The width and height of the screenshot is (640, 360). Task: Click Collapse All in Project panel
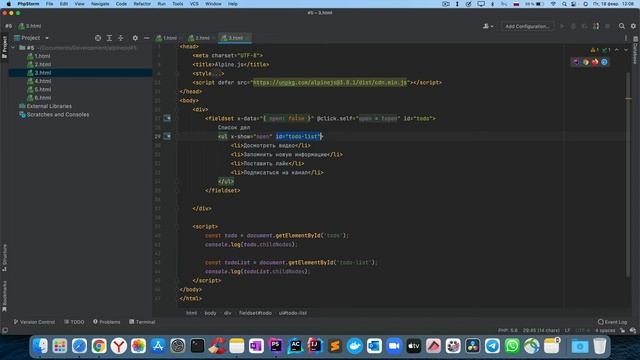pyautogui.click(x=120, y=38)
